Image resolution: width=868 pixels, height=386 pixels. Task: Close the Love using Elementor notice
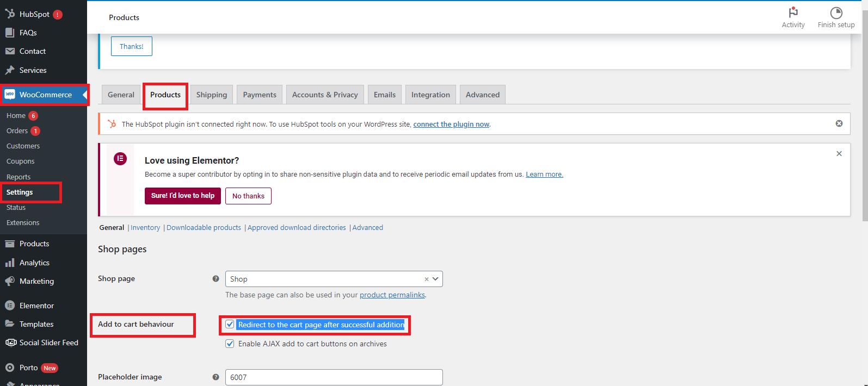(839, 154)
